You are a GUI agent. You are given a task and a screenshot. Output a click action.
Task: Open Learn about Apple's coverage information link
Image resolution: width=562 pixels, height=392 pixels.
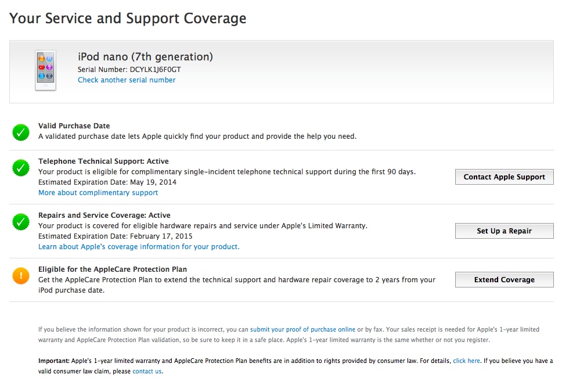139,247
